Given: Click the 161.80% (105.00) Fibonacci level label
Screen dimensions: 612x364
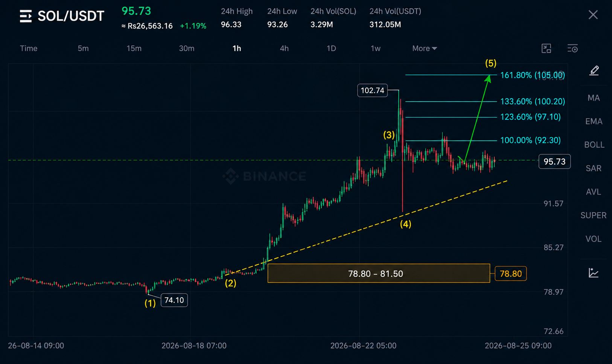Looking at the screenshot, I should click(533, 75).
